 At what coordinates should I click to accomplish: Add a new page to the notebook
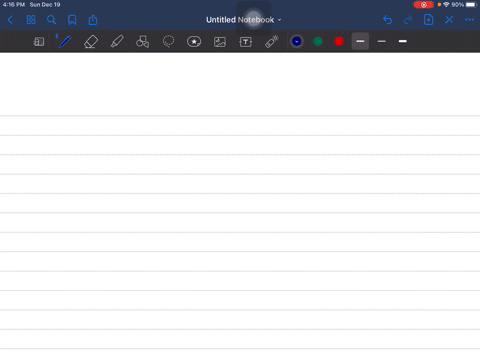[x=429, y=20]
